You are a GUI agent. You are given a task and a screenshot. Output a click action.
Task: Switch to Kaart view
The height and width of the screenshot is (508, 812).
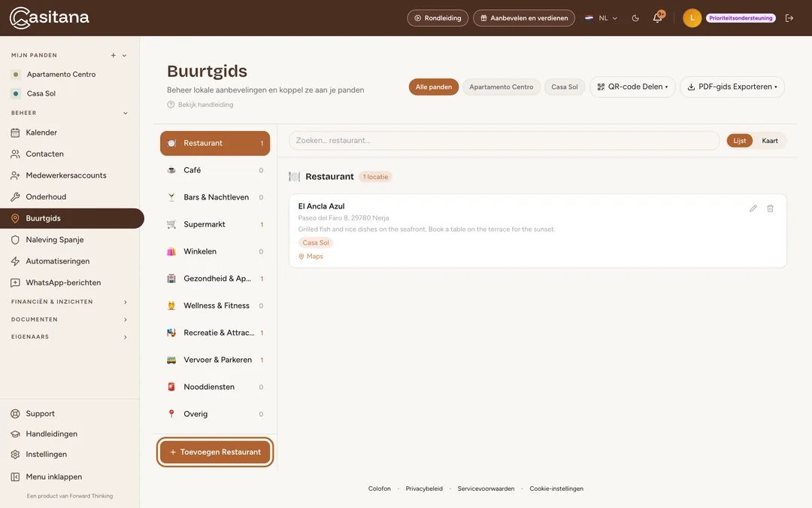point(770,141)
